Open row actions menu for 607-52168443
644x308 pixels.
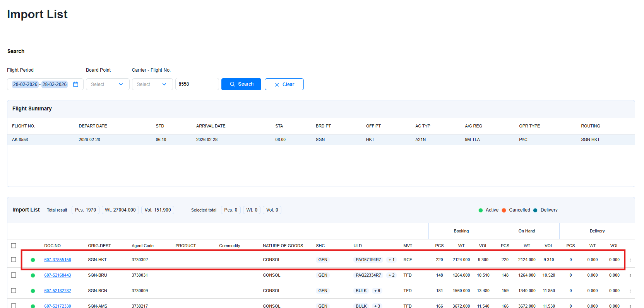630,275
